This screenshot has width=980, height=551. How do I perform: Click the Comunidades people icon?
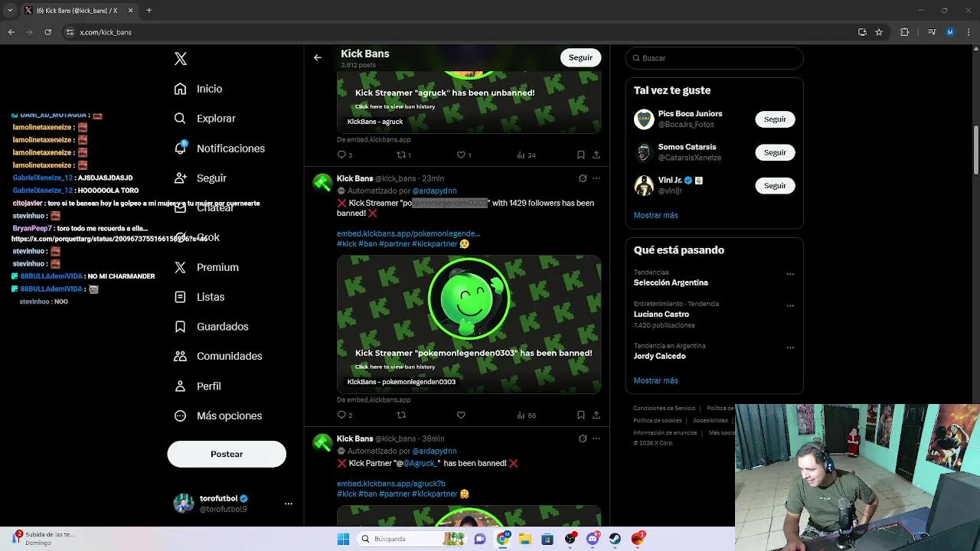pyautogui.click(x=180, y=356)
